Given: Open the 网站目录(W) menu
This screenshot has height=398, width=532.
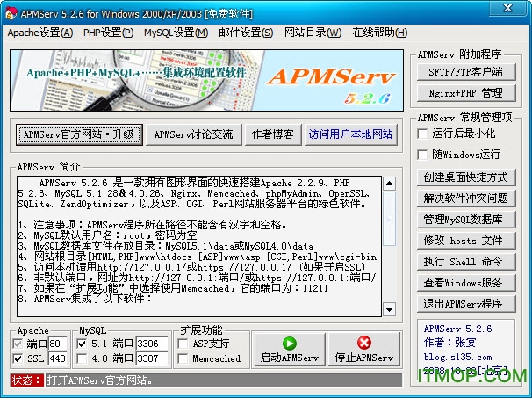Looking at the screenshot, I should tap(313, 33).
